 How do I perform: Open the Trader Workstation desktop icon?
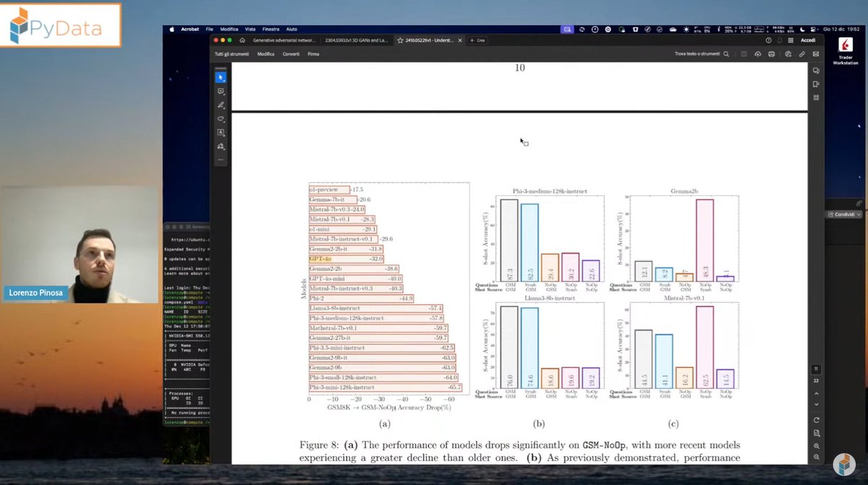tap(846, 52)
